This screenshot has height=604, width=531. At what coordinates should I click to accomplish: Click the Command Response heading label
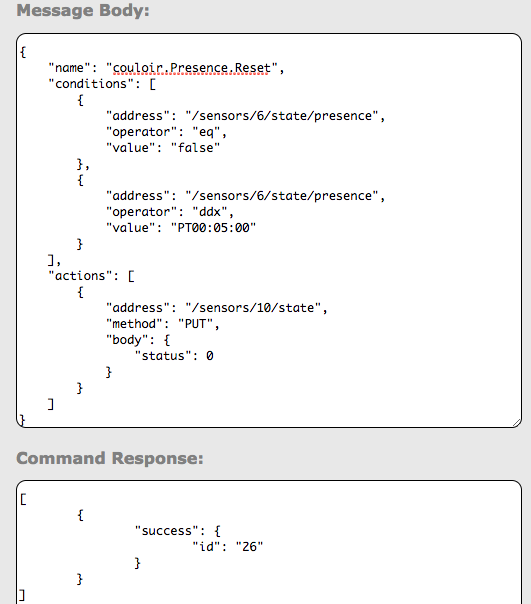click(110, 458)
